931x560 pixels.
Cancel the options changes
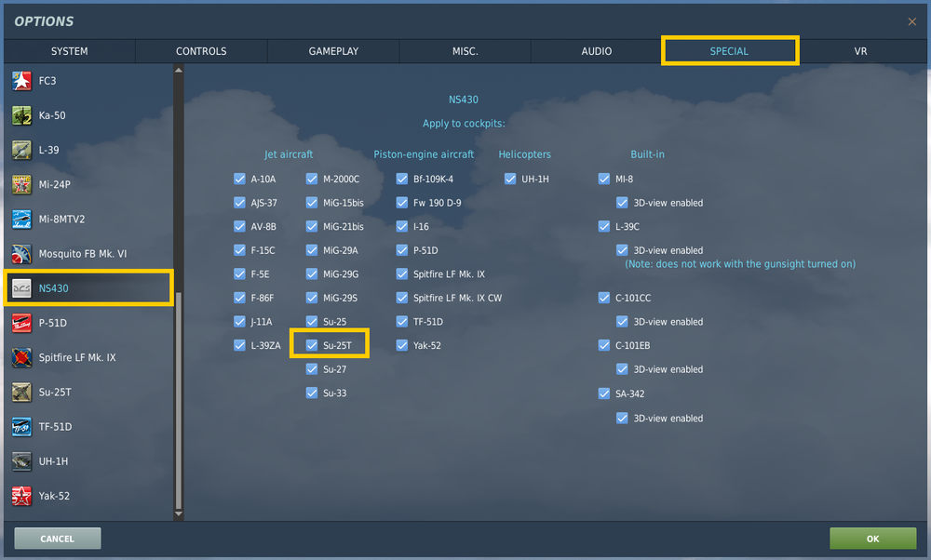(58, 539)
